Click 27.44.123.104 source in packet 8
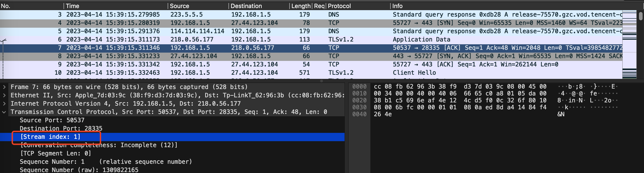Viewport: 644px width, 173px height. coord(194,56)
